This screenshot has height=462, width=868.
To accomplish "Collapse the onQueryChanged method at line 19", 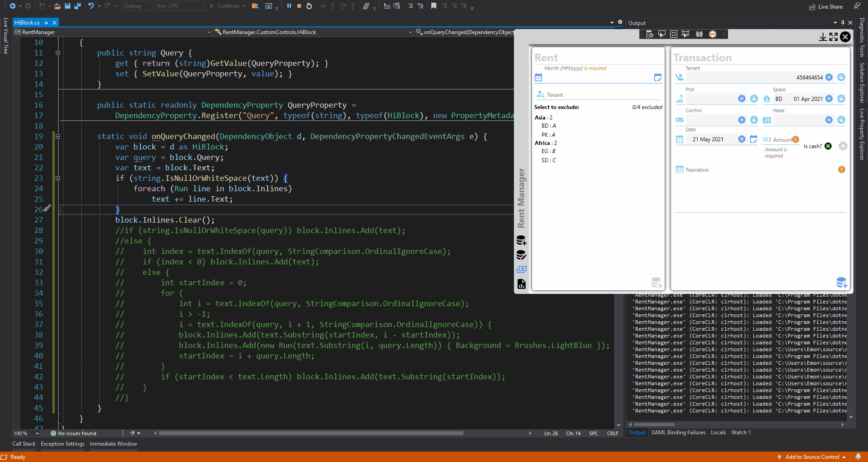I will (x=58, y=136).
